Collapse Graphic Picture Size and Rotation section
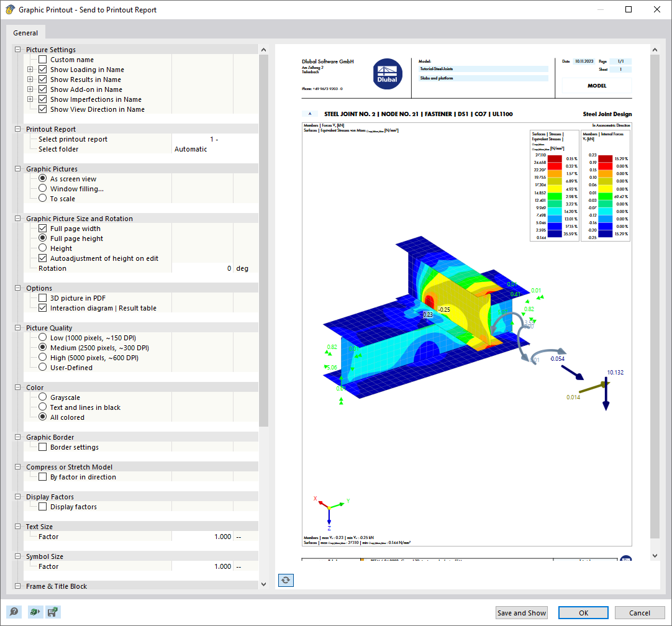672x626 pixels. coord(17,219)
